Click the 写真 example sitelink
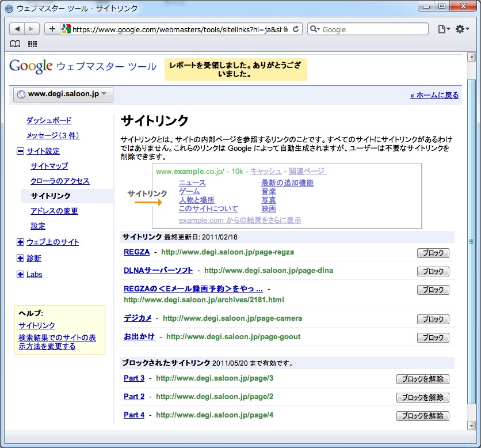Screen dimensions: 481x448 (x=269, y=200)
